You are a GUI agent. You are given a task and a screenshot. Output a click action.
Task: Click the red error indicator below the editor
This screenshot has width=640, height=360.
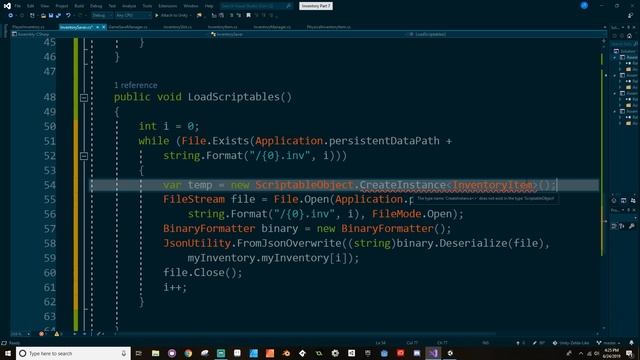tap(41, 334)
